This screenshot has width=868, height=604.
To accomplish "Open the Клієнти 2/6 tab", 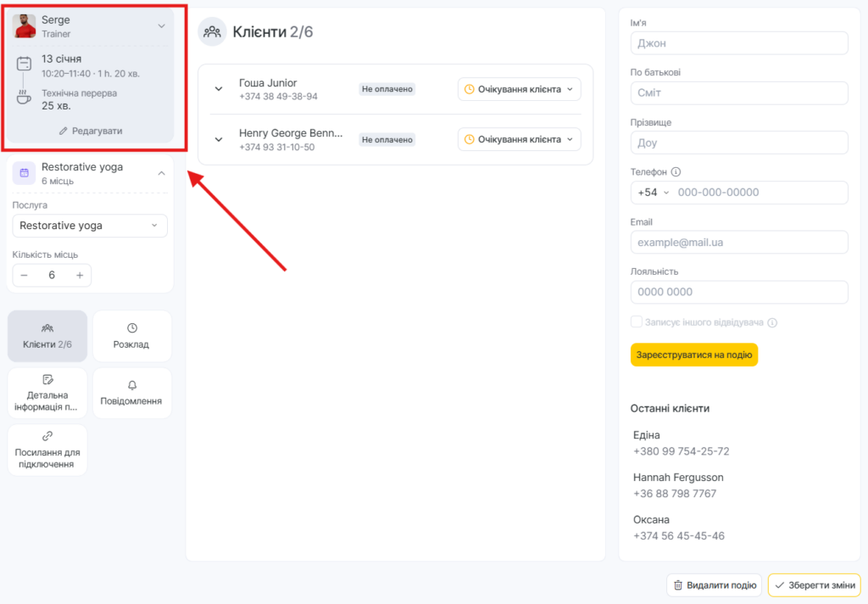I will (47, 336).
